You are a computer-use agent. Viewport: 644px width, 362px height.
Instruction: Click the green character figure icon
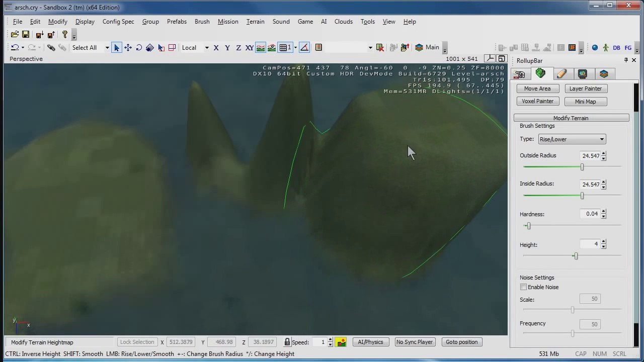606,48
